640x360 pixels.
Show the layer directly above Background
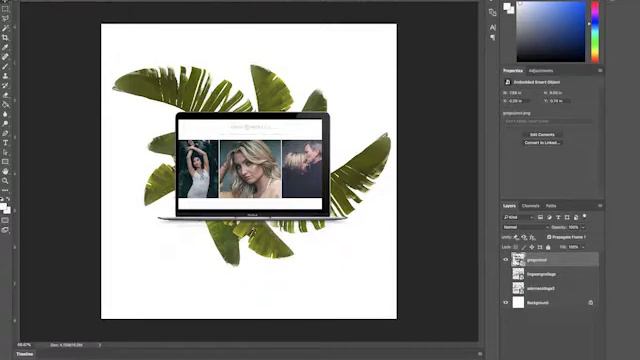[x=506, y=288]
